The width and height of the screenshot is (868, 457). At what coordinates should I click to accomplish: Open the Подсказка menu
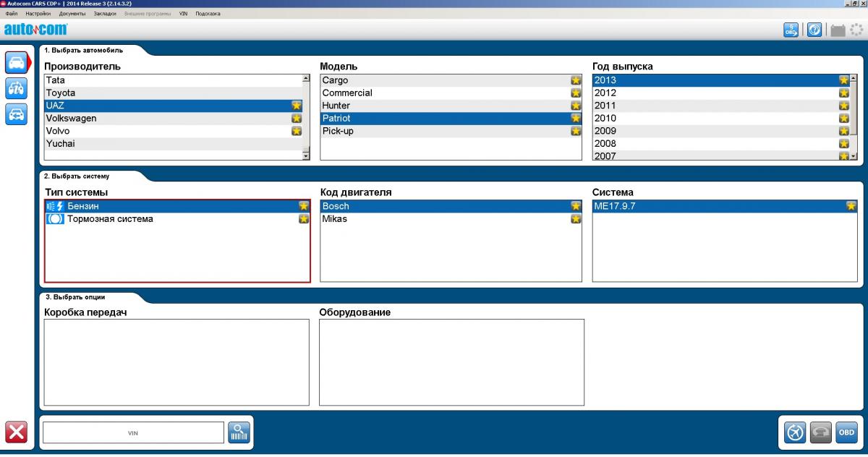[208, 14]
